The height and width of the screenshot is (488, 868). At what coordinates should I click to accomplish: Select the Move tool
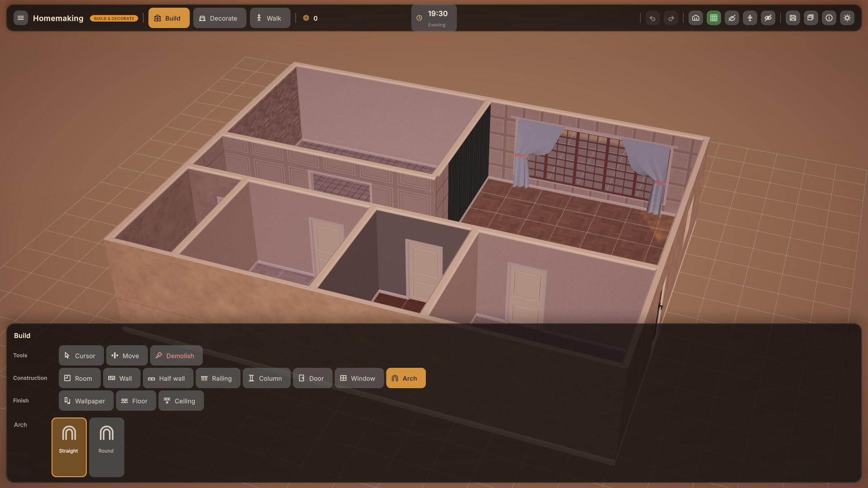click(127, 356)
